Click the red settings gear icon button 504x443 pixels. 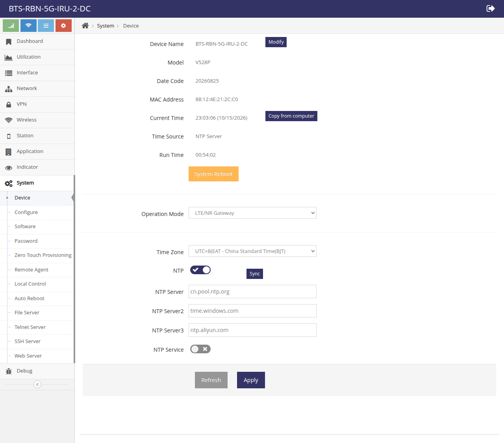pyautogui.click(x=63, y=26)
